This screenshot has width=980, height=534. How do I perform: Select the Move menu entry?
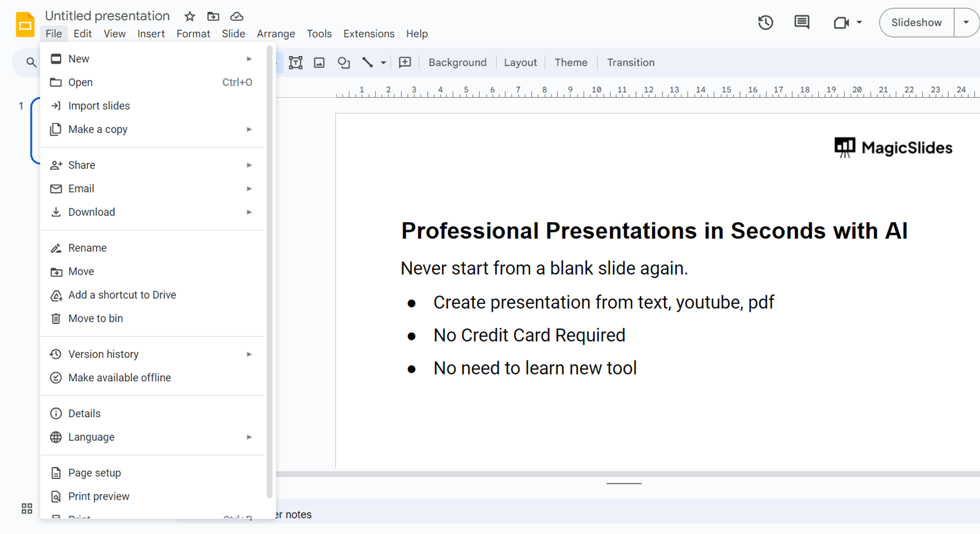tap(152, 272)
